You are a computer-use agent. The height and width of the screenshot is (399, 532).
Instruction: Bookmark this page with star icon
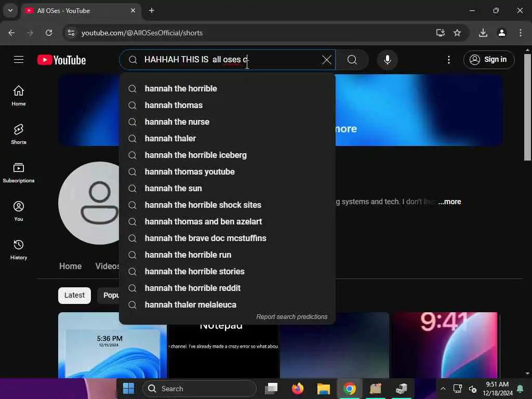(457, 33)
